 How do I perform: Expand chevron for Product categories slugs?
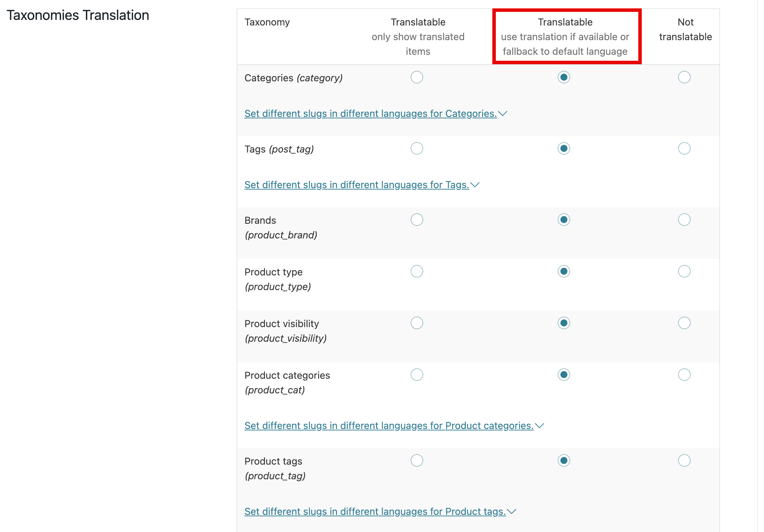click(x=540, y=426)
